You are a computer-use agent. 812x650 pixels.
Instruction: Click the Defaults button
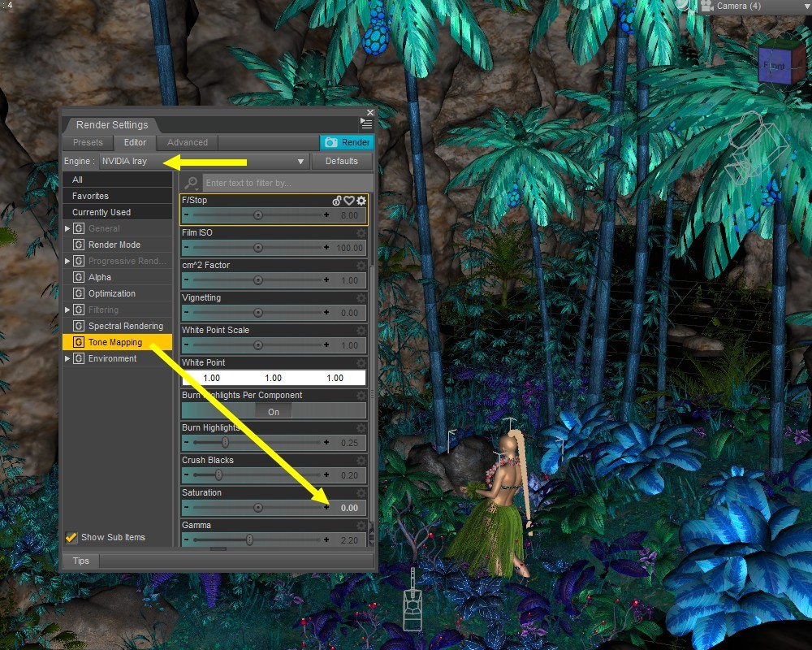coord(342,161)
